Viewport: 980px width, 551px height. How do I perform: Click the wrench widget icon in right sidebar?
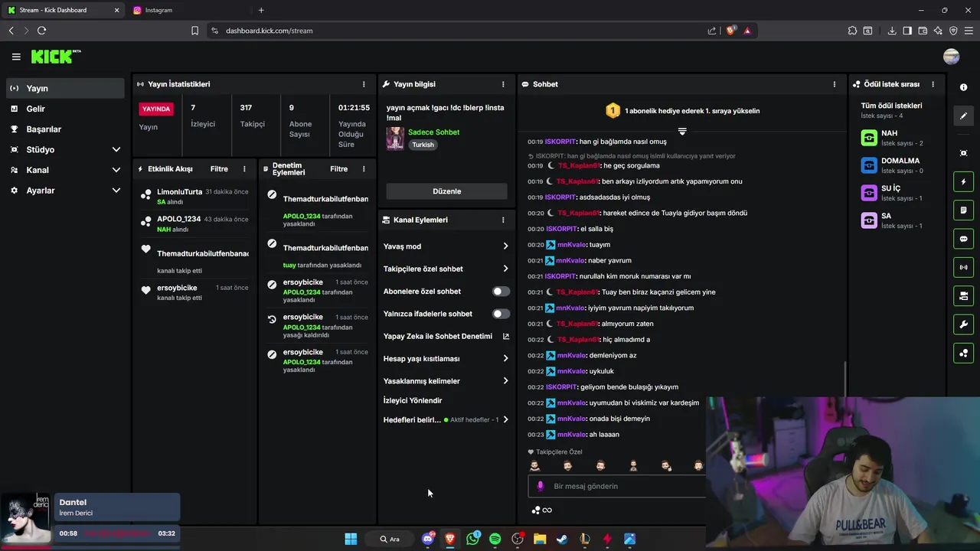click(963, 324)
